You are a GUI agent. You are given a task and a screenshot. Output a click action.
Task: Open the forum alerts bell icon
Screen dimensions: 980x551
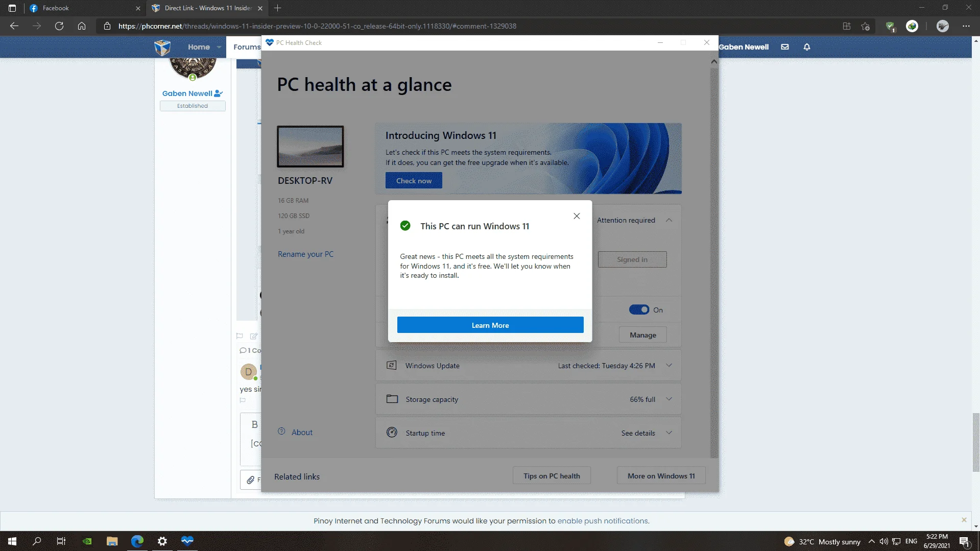pos(807,47)
